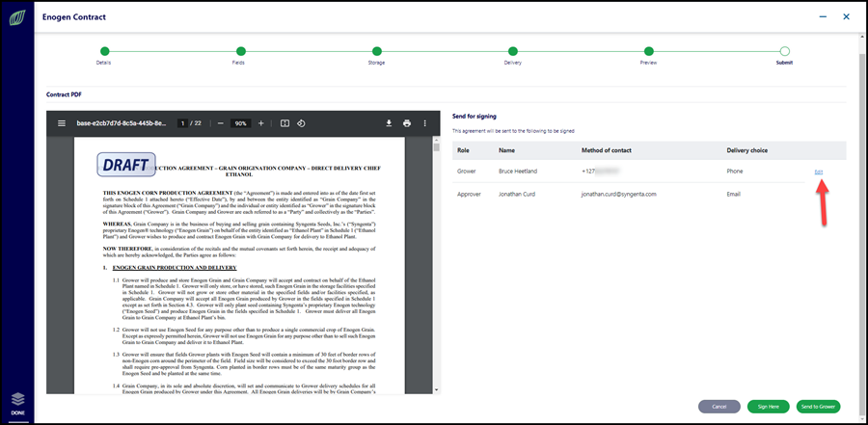Click the Sign Here button
The image size is (868, 425).
(769, 406)
